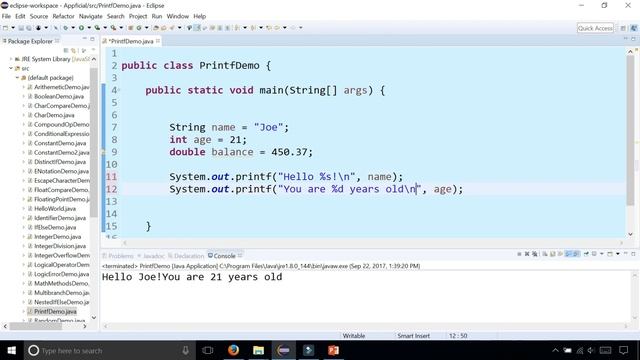Open the Help menu
Image resolution: width=640 pixels, height=360 pixels.
pos(200,16)
